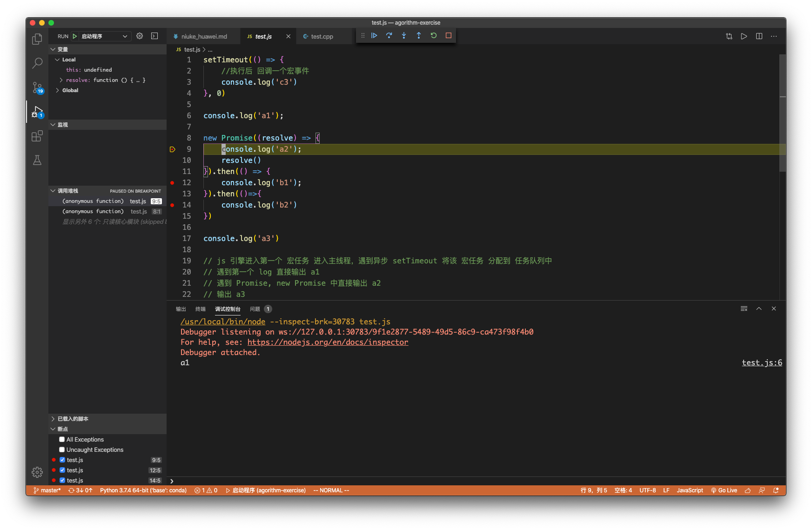Open the Explorer view in the activity bar
The height and width of the screenshot is (530, 812).
coord(37,39)
